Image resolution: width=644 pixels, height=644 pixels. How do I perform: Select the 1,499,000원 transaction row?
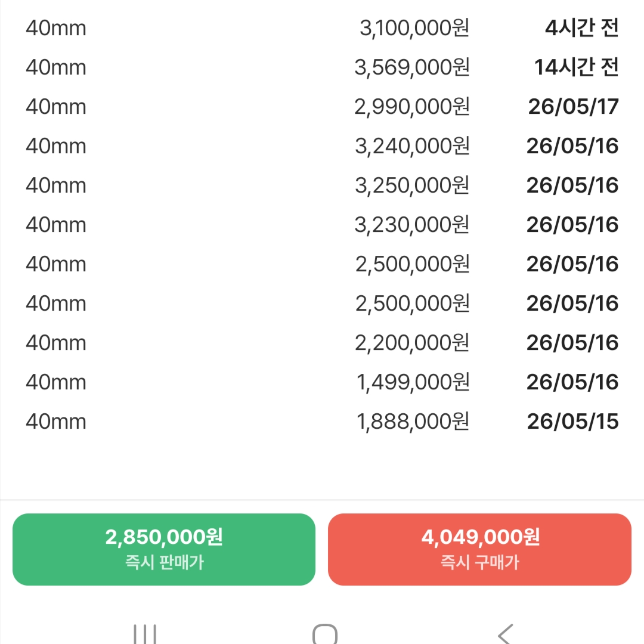[x=322, y=382]
